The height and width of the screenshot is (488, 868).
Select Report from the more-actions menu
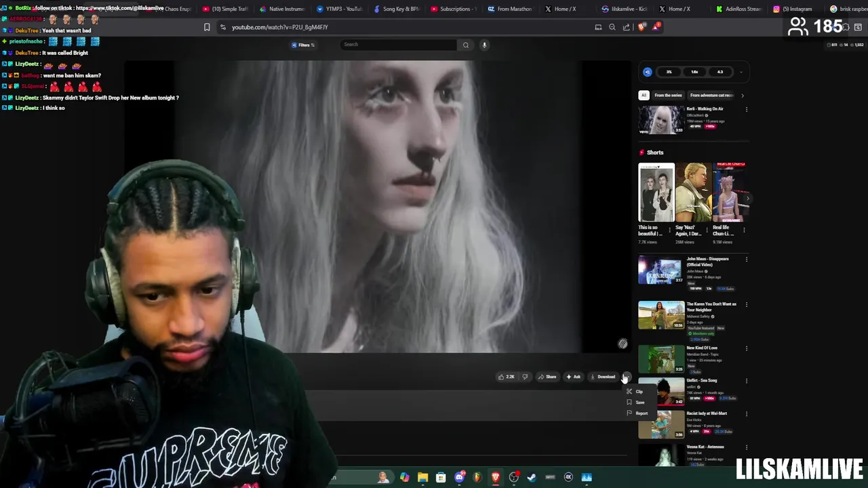click(637, 413)
